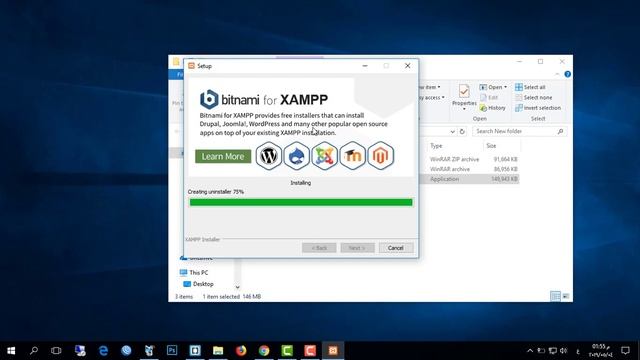Open File Explorer from taskbar
The height and width of the screenshot is (360, 640).
click(218, 351)
